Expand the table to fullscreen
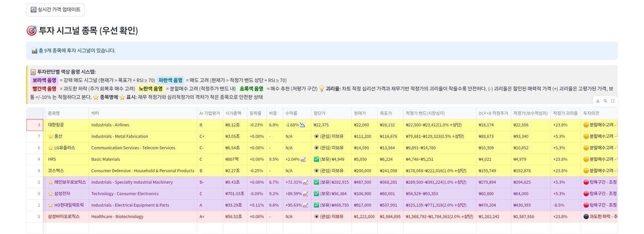 pyautogui.click(x=613, y=101)
